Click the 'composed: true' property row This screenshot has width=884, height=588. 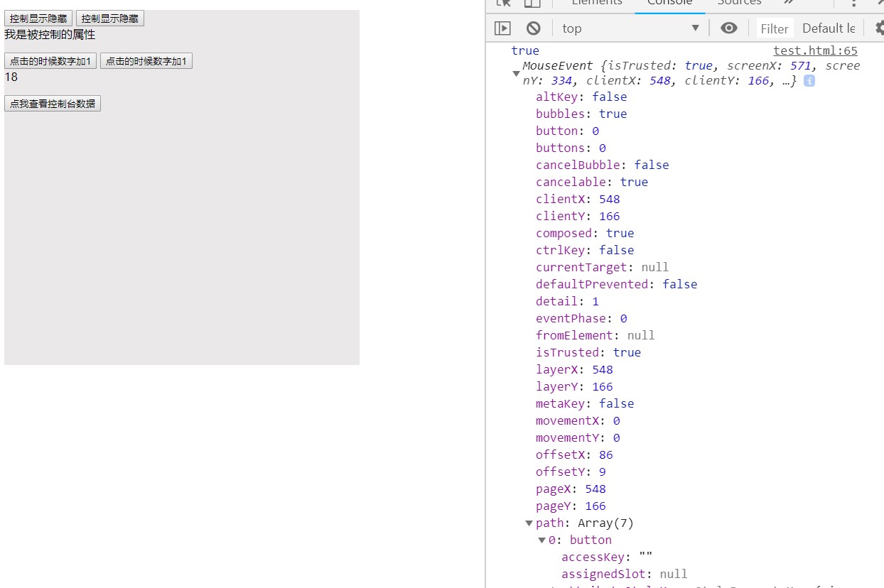[x=585, y=233]
